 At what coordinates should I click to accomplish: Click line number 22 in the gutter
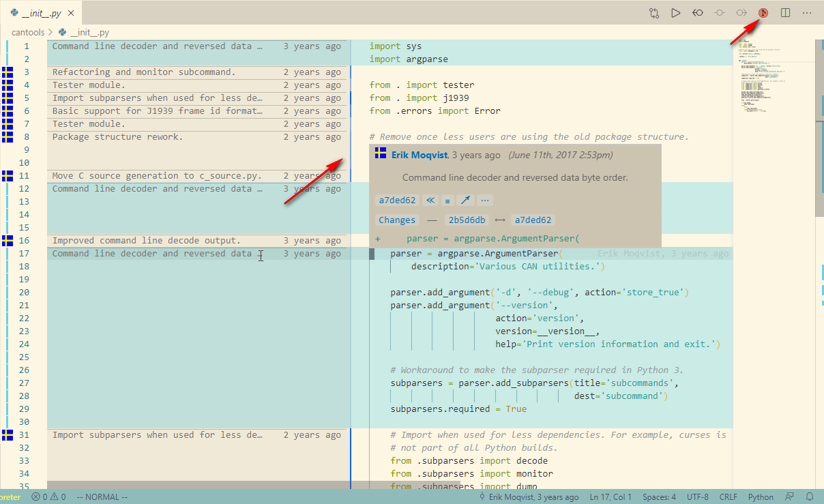pyautogui.click(x=25, y=318)
